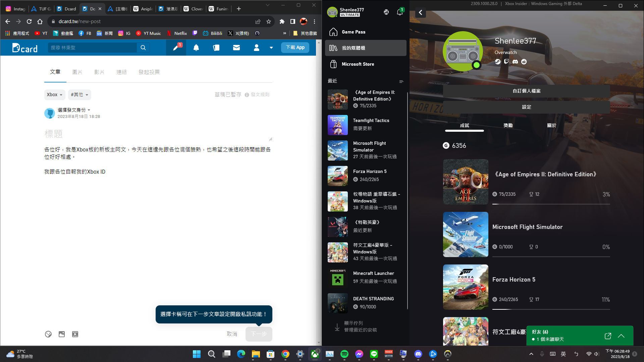
Task: Open linked Twitch account icon on profile
Action: tap(506, 62)
